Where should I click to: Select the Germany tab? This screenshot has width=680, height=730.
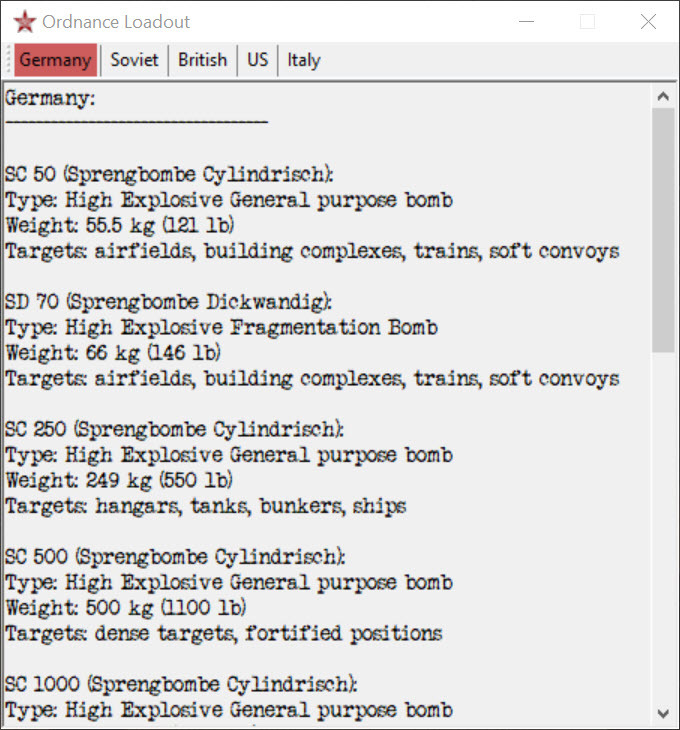click(55, 60)
